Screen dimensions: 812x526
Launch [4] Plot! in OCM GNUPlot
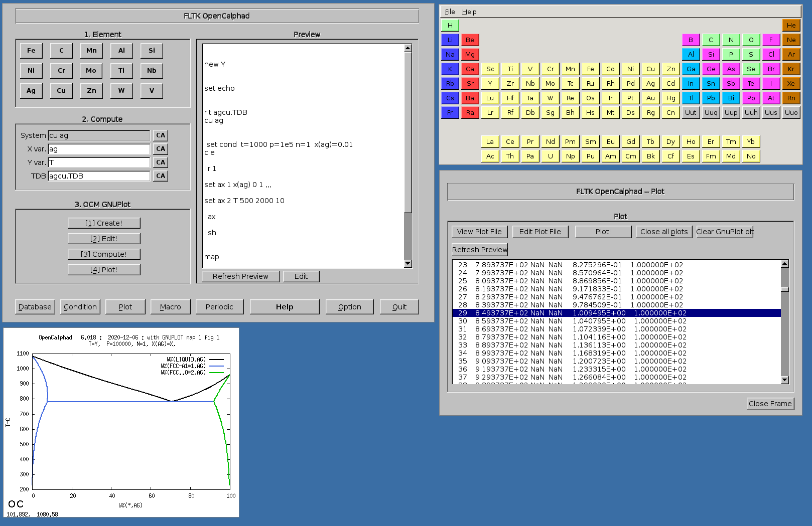click(x=104, y=270)
